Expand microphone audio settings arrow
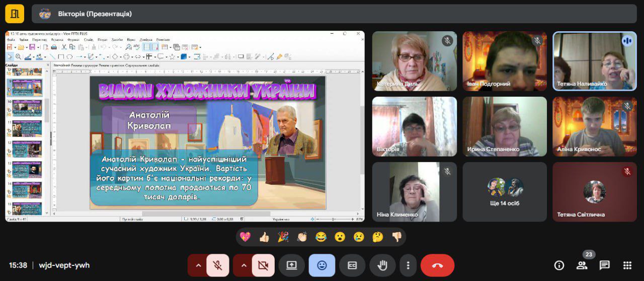Viewport: 644px width, 281px height. pos(198,265)
